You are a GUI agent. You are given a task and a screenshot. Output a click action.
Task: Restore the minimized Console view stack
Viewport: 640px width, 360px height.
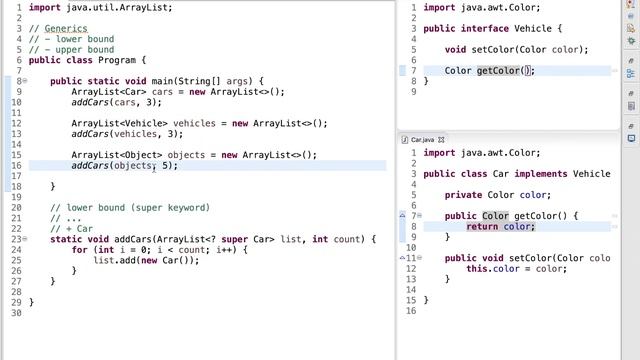pyautogui.click(x=631, y=126)
